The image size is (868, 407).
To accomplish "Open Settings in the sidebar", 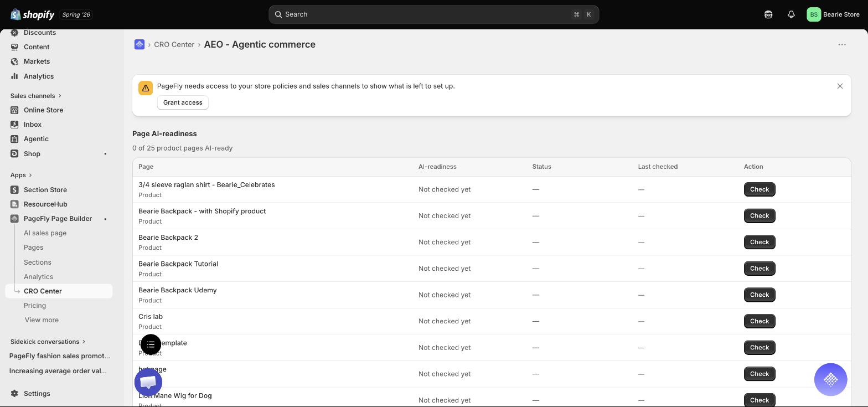I will pos(37,394).
